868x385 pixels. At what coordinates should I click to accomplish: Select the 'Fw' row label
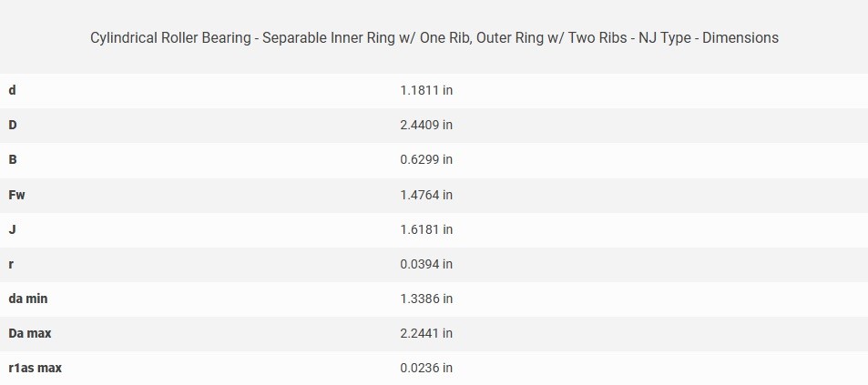point(16,195)
